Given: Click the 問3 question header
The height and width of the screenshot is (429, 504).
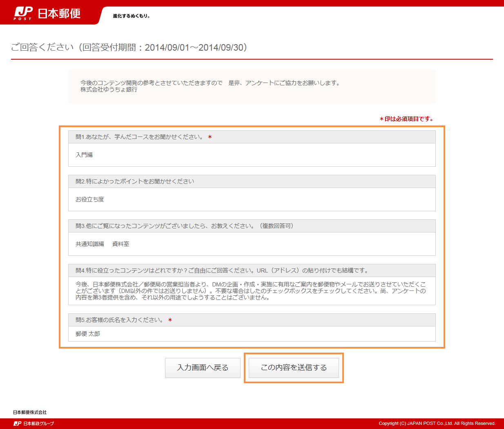Looking at the screenshot, I should [252, 226].
